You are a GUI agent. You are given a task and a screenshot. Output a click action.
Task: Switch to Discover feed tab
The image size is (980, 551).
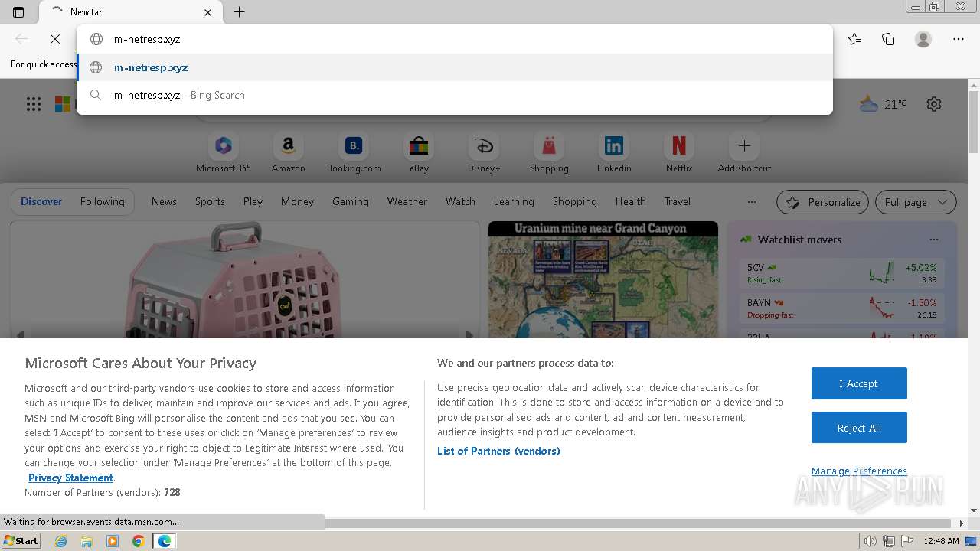pos(41,201)
